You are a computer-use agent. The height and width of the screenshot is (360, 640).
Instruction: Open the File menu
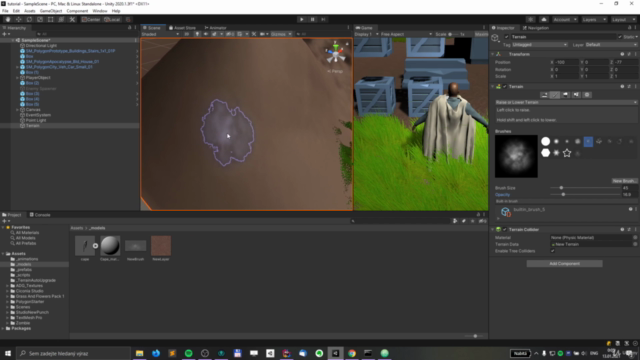[x=5, y=11]
